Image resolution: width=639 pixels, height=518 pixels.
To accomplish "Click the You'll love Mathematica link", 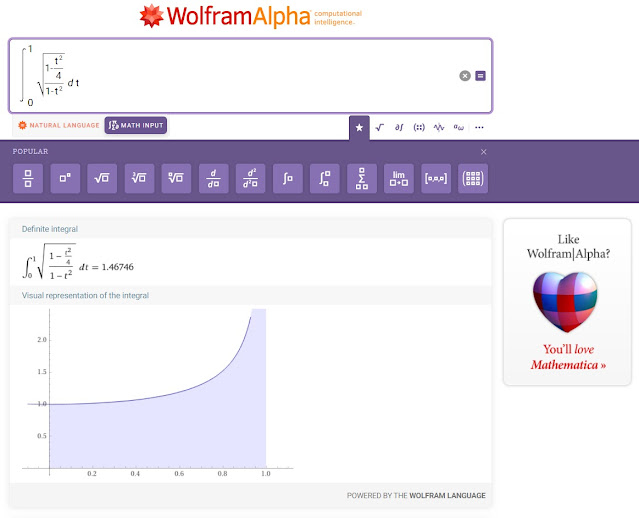I will coord(568,357).
